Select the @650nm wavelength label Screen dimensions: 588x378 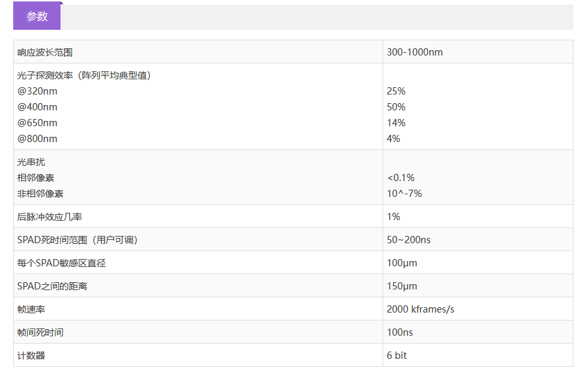point(37,123)
